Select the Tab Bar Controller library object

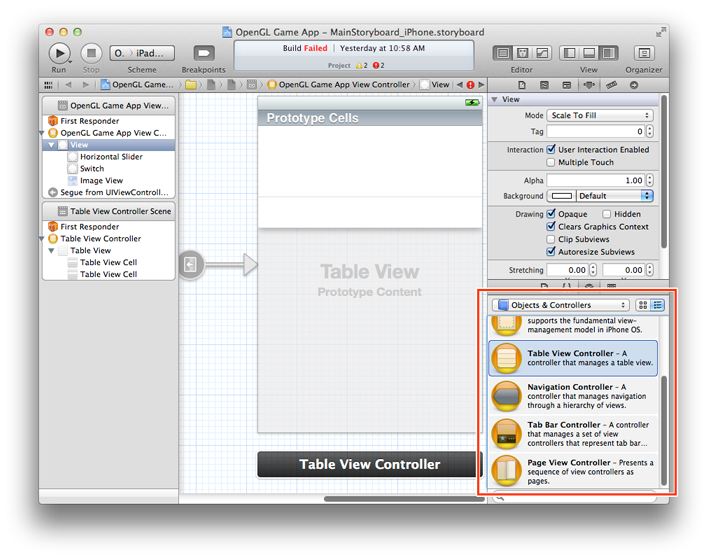pyautogui.click(x=573, y=434)
